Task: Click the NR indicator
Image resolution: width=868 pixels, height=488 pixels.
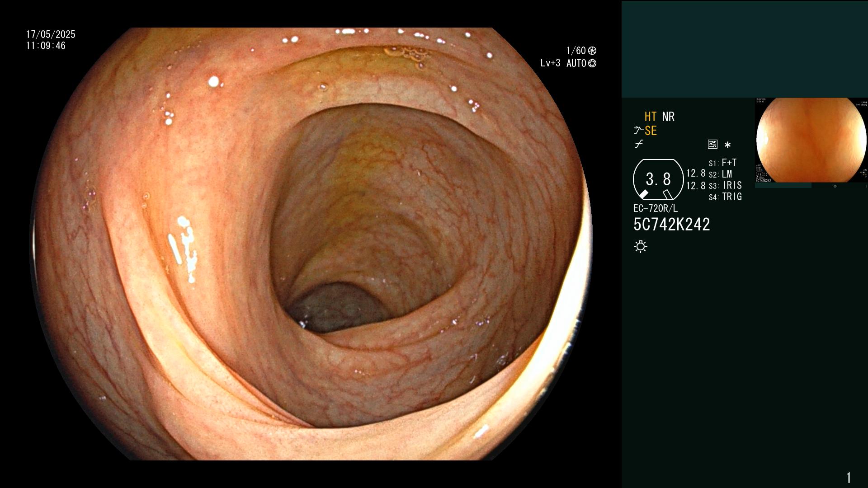Action: click(668, 117)
